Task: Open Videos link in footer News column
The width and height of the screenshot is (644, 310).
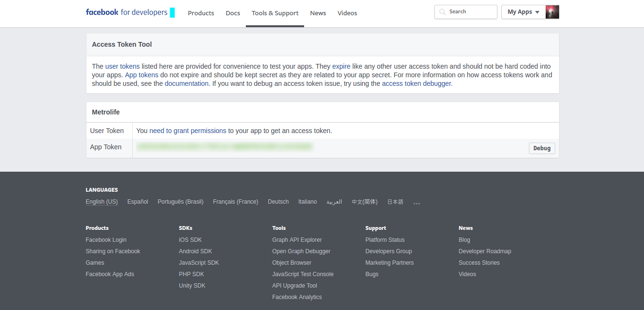Action: [467, 274]
